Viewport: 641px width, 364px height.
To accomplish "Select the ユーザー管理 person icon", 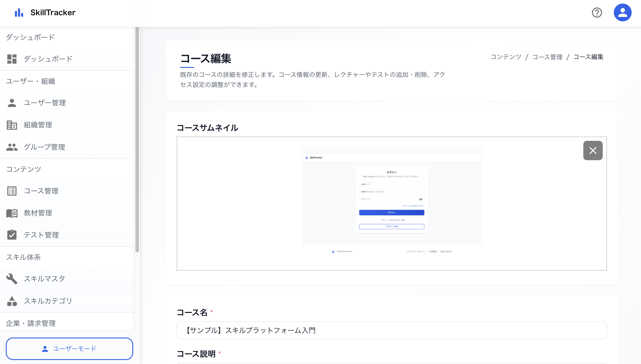I will [x=12, y=103].
